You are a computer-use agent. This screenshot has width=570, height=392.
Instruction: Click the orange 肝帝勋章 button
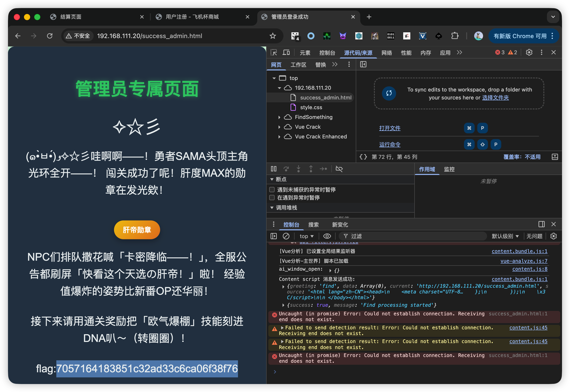tap(137, 230)
